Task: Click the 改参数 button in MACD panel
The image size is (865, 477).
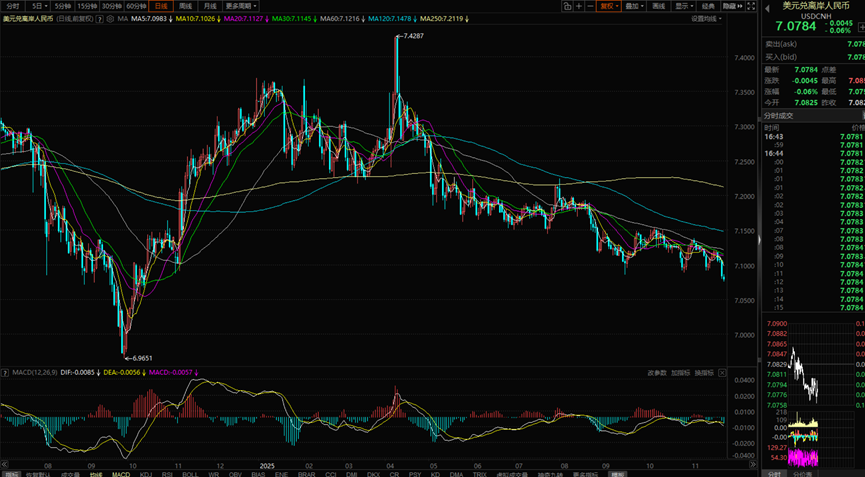Action: coord(656,373)
